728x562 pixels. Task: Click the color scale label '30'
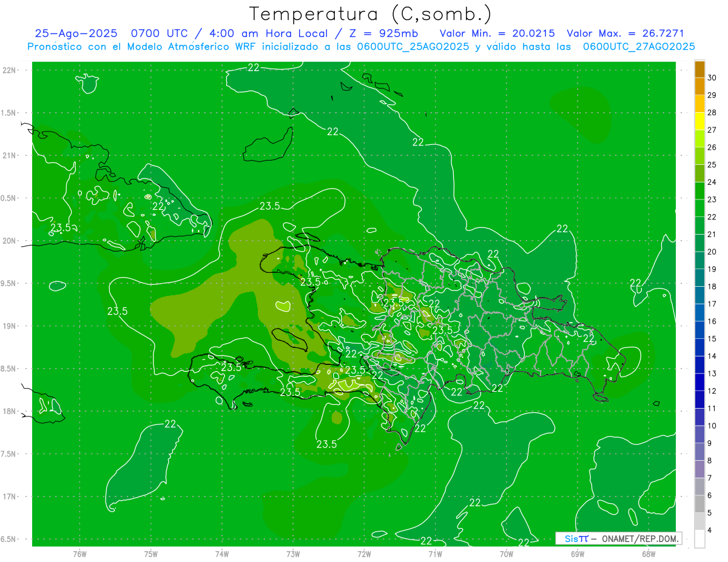(712, 78)
